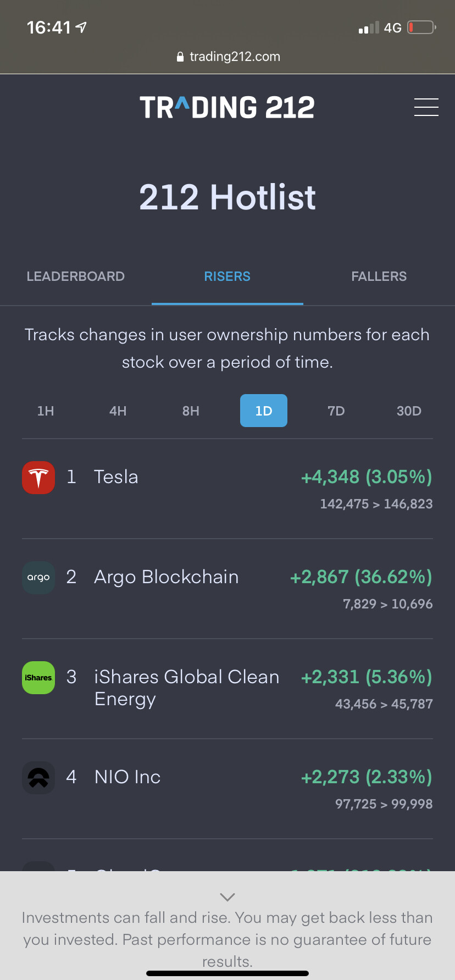This screenshot has height=980, width=455.
Task: Tap the Tesla logo icon
Action: tap(38, 478)
